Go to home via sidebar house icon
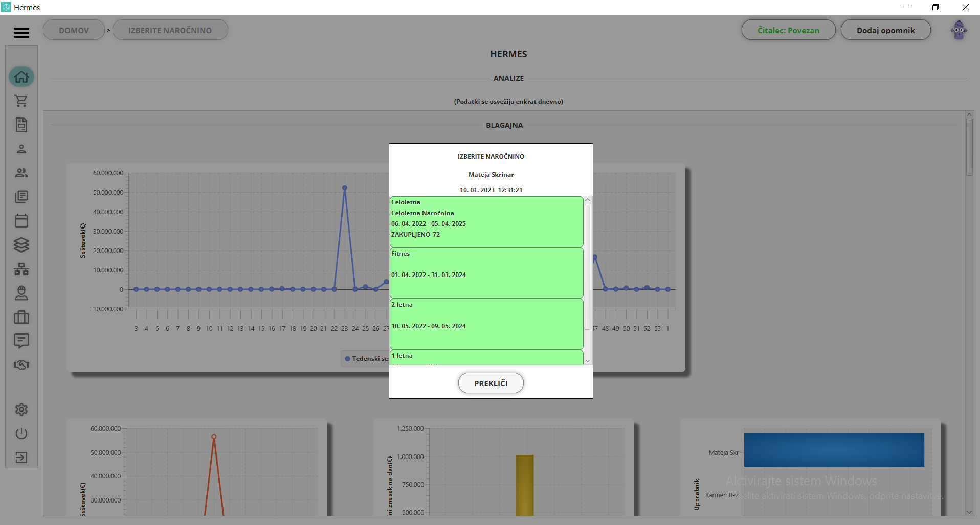 click(21, 77)
